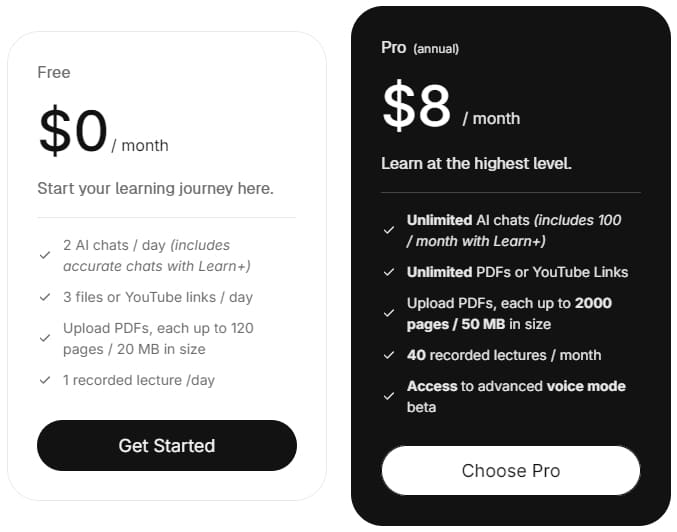The width and height of the screenshot is (677, 532).
Task: Click the '(annual)' billing label
Action: coord(436,48)
